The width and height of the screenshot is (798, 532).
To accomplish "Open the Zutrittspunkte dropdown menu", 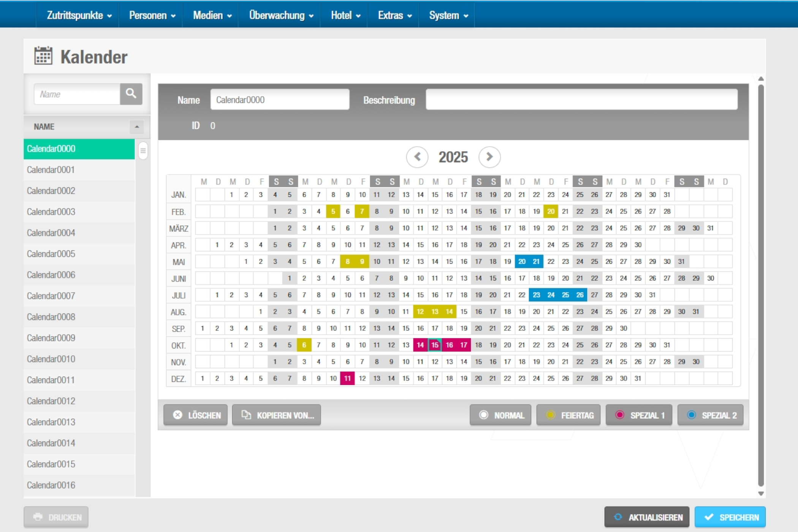I will 79,15.
